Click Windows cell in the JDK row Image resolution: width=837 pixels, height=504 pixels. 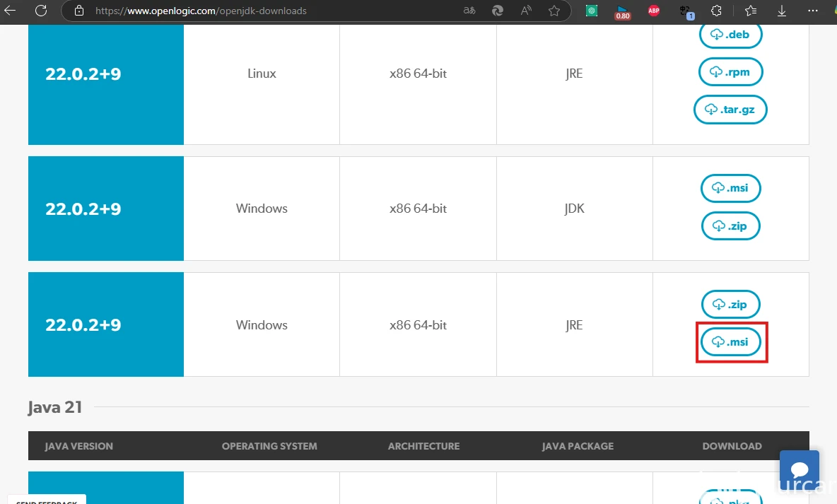tap(262, 209)
